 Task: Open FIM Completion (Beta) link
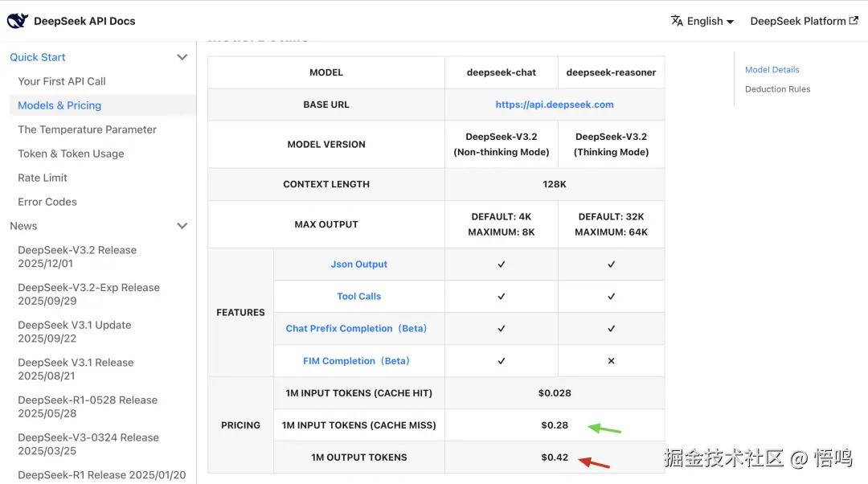[x=356, y=360]
